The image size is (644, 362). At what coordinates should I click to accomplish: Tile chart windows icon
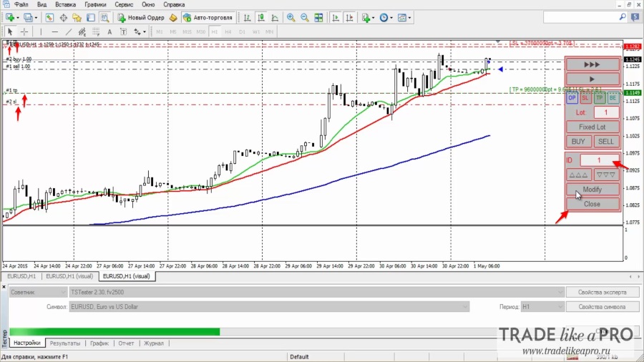tap(318, 18)
